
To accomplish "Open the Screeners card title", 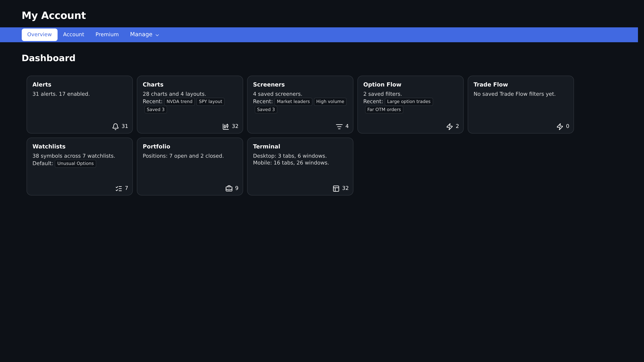I will click(269, 84).
